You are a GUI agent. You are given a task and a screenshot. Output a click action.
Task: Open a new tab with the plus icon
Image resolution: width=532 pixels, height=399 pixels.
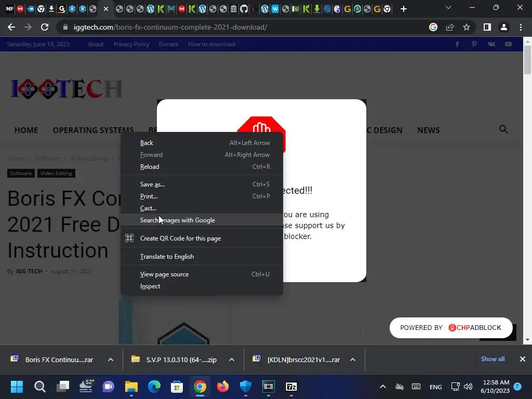(x=403, y=9)
